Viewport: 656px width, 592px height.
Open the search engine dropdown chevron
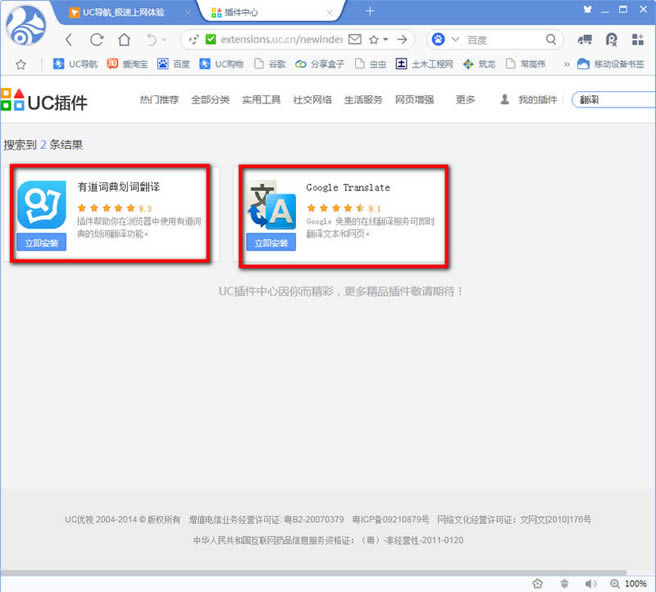[x=455, y=40]
